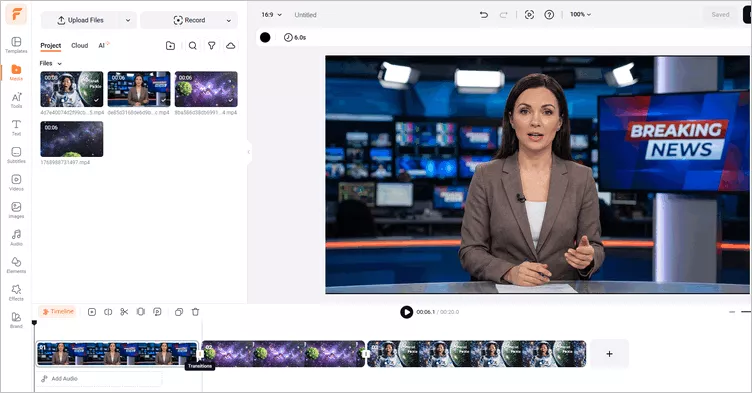This screenshot has width=752, height=393.
Task: Click the 1768988731497.mp4 file name
Action: pos(65,163)
